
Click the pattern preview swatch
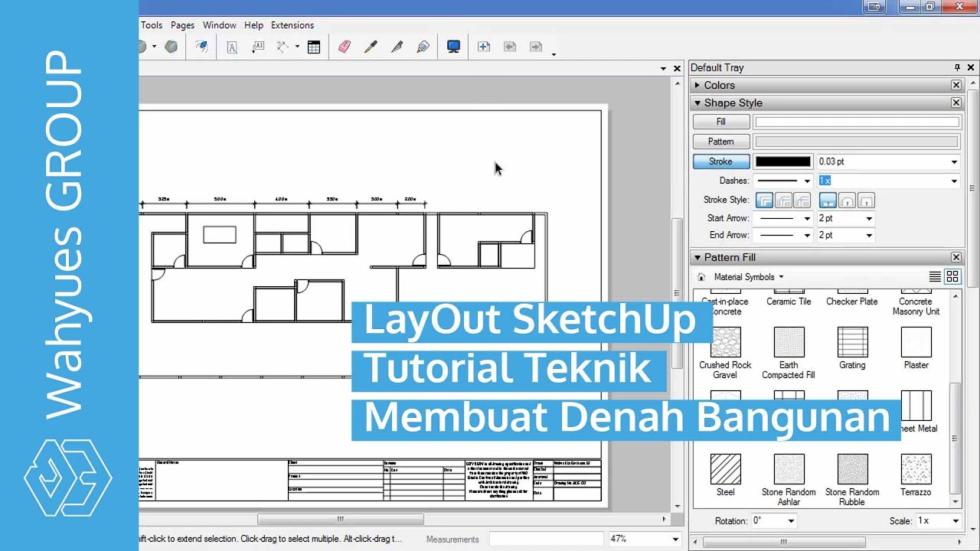857,142
